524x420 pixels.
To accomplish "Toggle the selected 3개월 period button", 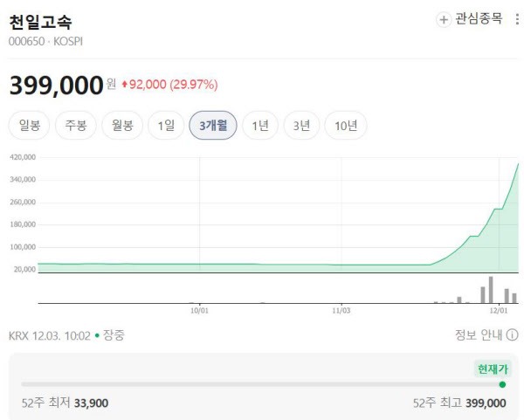I will 213,125.
